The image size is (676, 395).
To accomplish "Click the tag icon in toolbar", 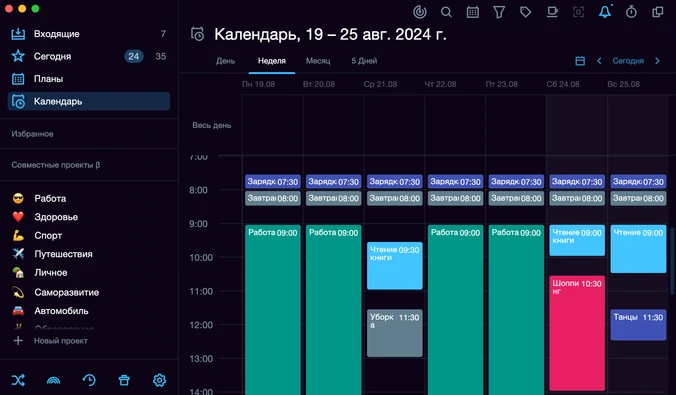I will [x=525, y=12].
